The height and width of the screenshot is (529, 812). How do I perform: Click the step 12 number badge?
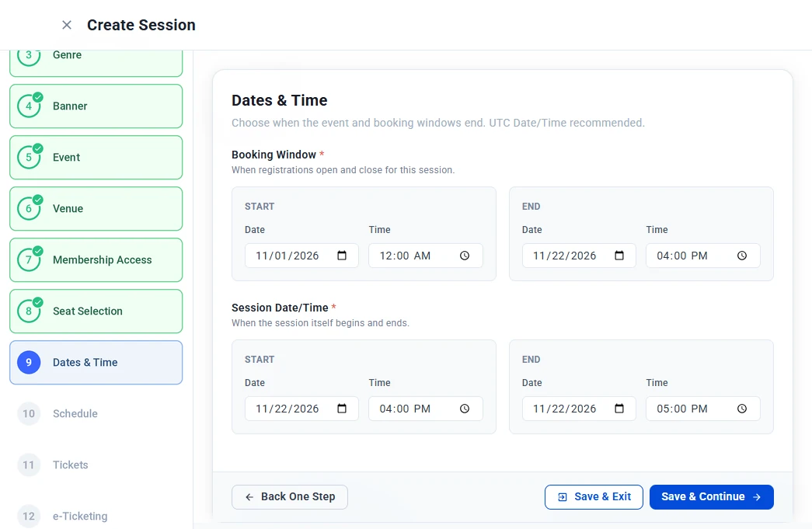point(29,516)
